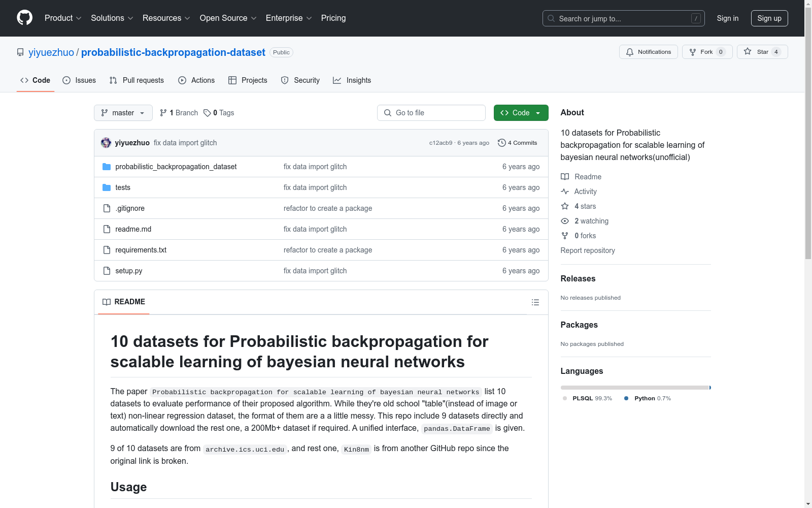The width and height of the screenshot is (812, 508).
Task: Open the requirements.txt file
Action: pyautogui.click(x=141, y=250)
